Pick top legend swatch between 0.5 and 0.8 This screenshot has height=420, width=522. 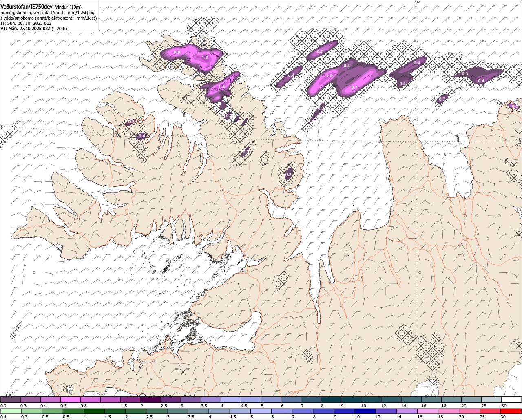coord(70,400)
